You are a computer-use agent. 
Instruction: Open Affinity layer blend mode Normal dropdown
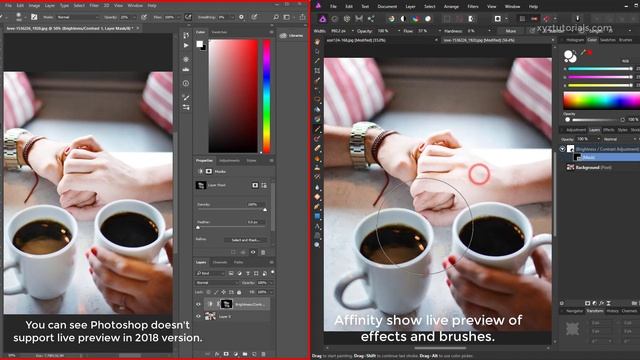click(620, 139)
